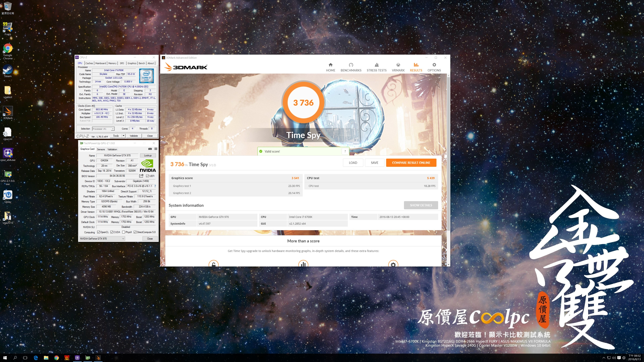644x362 pixels.
Task: Click the Valid score help question mark
Action: click(x=345, y=151)
